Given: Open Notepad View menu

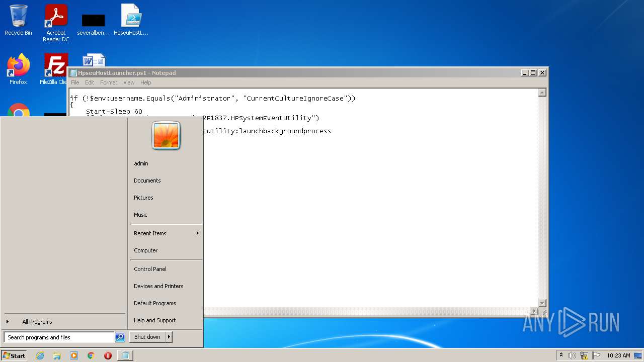Looking at the screenshot, I should [129, 82].
